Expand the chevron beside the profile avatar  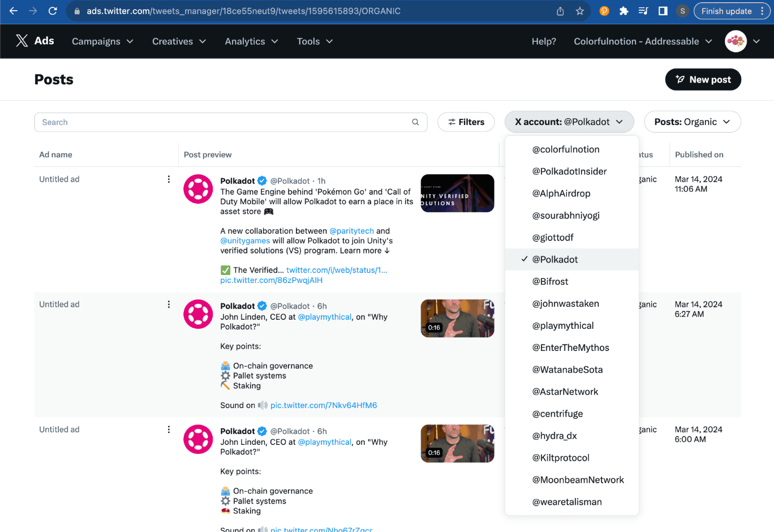pos(756,41)
